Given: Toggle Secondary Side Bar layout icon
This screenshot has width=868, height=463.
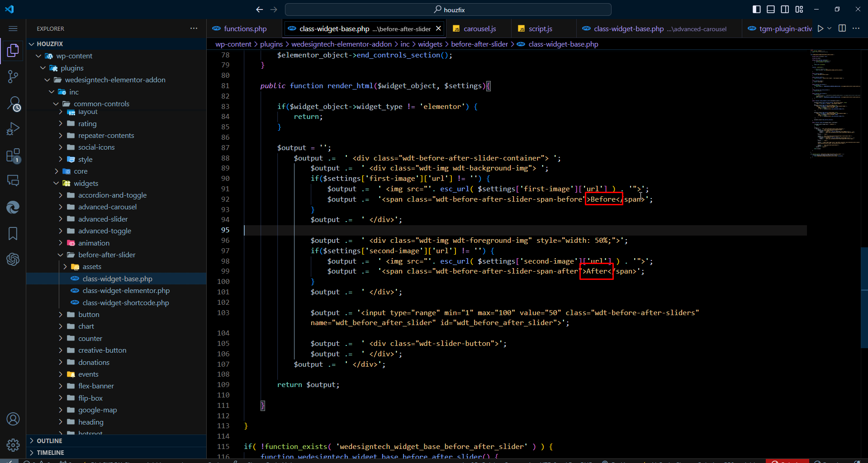Looking at the screenshot, I should [785, 9].
